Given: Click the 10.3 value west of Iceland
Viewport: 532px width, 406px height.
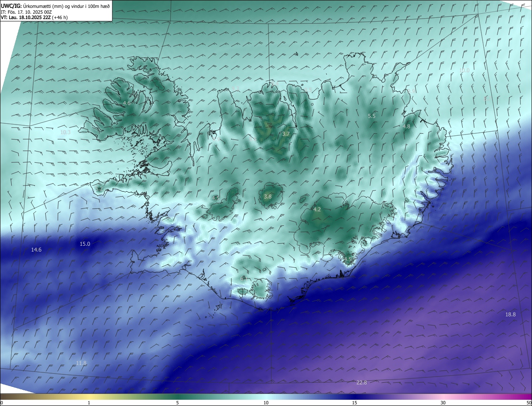Looking at the screenshot, I should [x=65, y=132].
